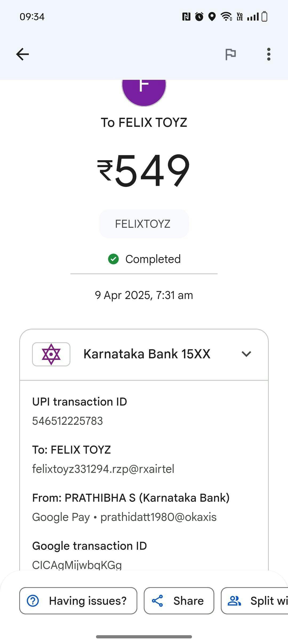The height and width of the screenshot is (644, 288).
Task: Tap the alarm clock status icon
Action: (x=199, y=17)
